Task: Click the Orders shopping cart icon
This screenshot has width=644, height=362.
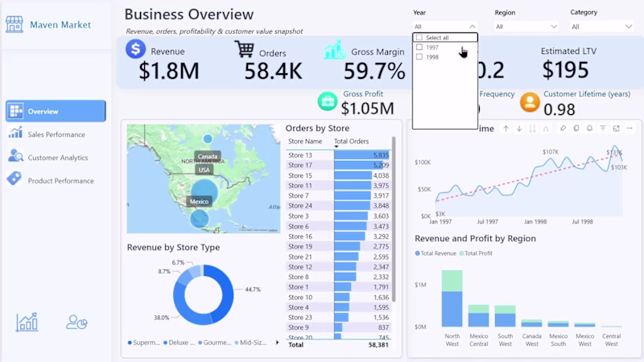Action: pos(245,49)
